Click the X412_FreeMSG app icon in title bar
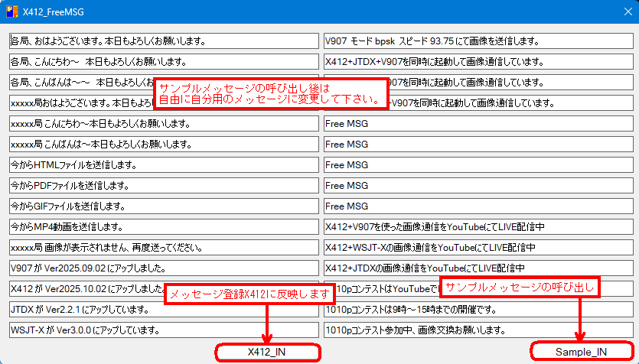The height and width of the screenshot is (364, 639). (11, 11)
